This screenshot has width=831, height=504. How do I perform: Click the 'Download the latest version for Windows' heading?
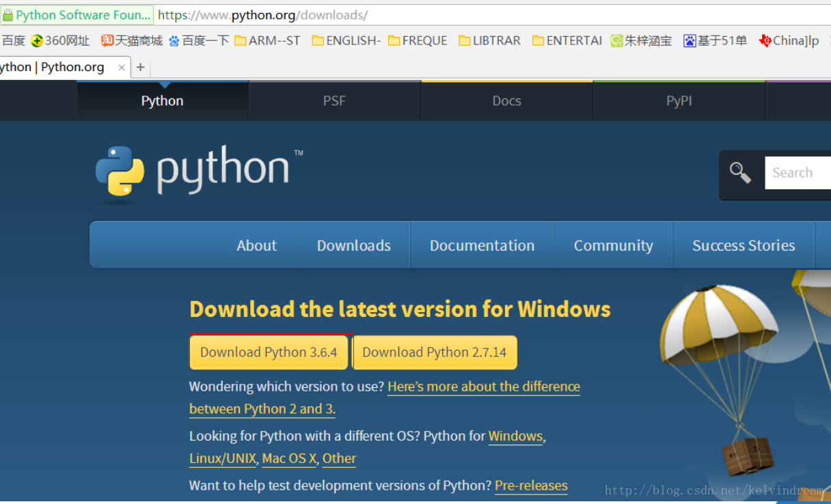tap(400, 309)
